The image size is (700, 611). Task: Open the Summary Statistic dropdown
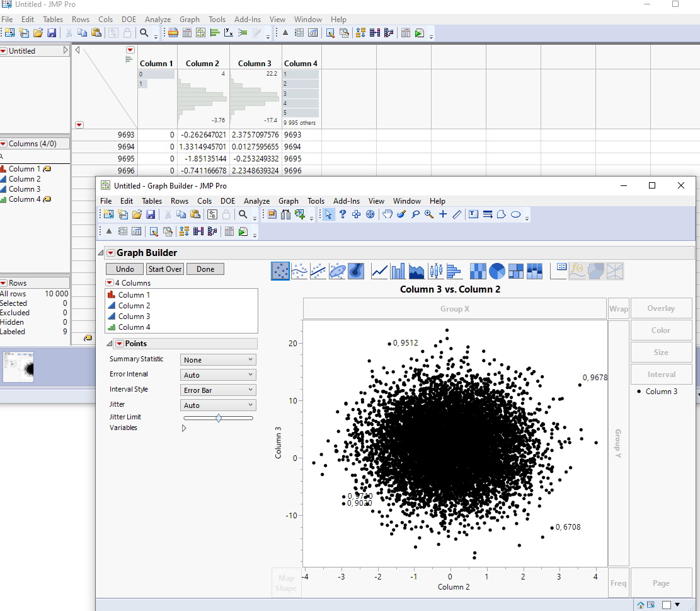217,359
